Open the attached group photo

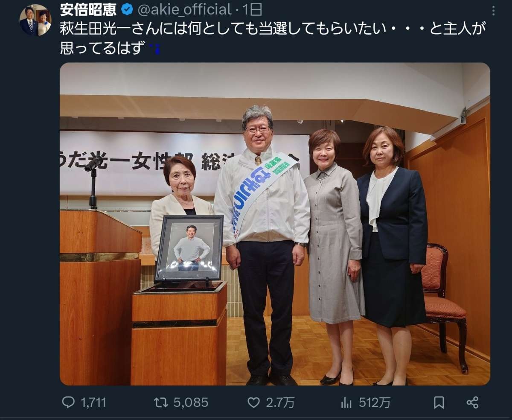tap(275, 224)
